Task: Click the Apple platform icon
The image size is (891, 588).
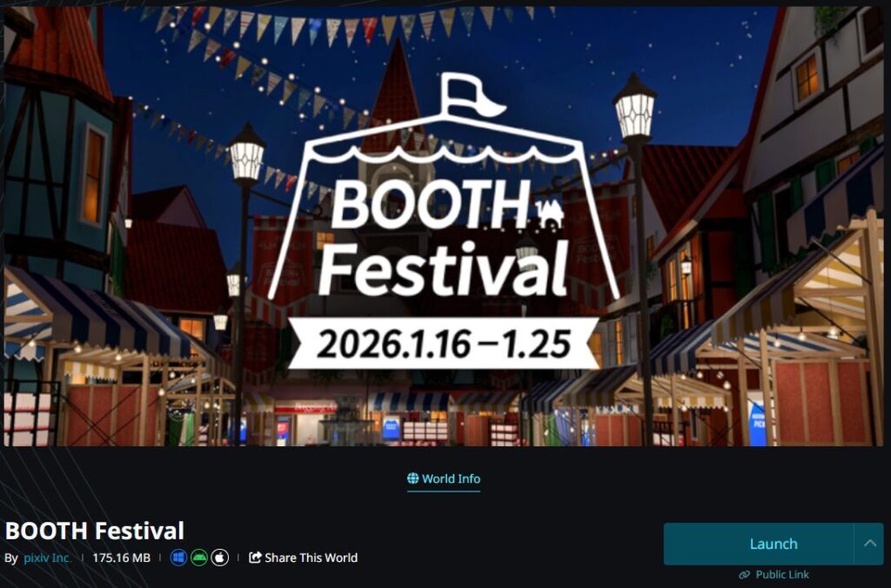Action: pyautogui.click(x=220, y=558)
